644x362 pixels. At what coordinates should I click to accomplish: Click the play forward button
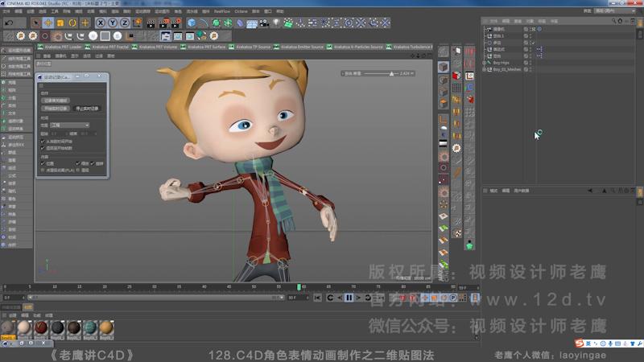358,298
